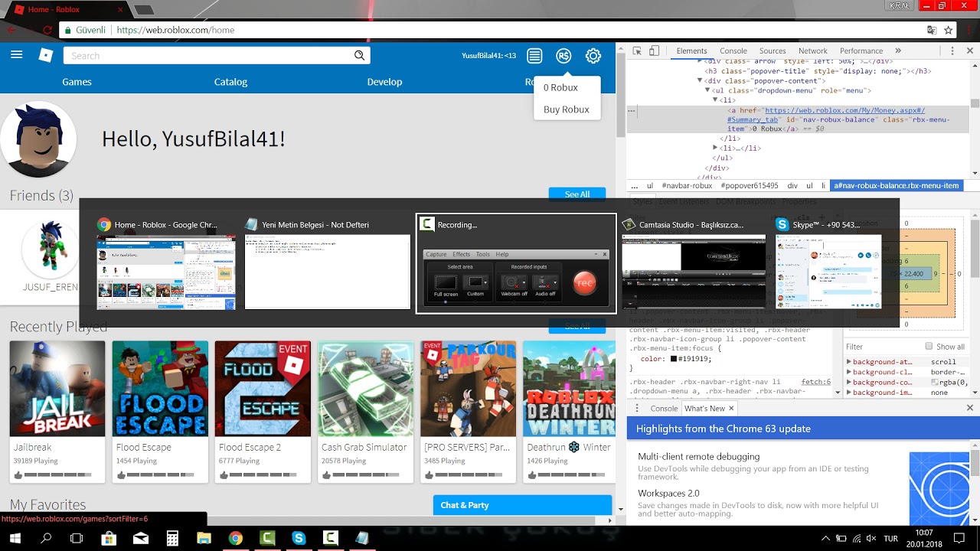Image resolution: width=980 pixels, height=551 pixels.
Task: Click the Games link in Roblox navbar
Action: (x=77, y=82)
